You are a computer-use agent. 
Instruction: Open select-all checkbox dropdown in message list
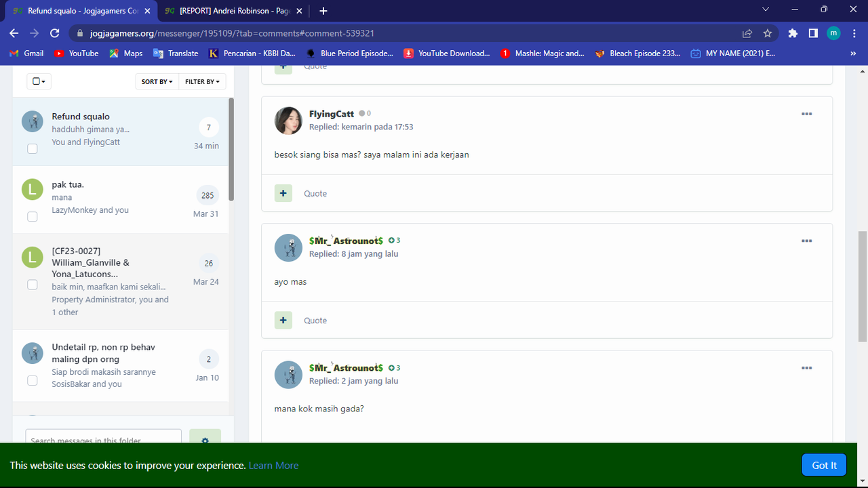coord(39,81)
